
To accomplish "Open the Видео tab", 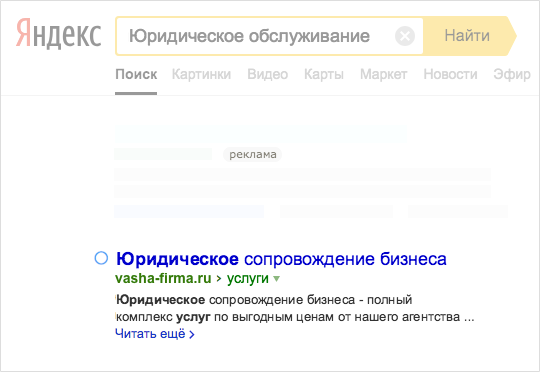I will pos(268,74).
